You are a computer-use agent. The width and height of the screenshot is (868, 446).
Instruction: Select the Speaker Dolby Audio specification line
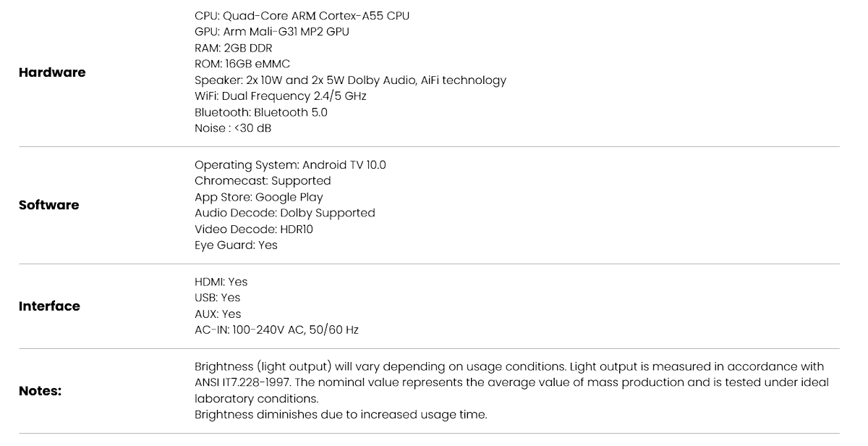coord(350,80)
